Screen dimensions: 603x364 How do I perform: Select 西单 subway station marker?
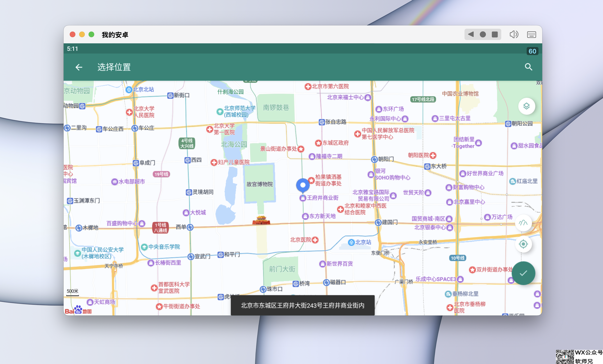[190, 227]
